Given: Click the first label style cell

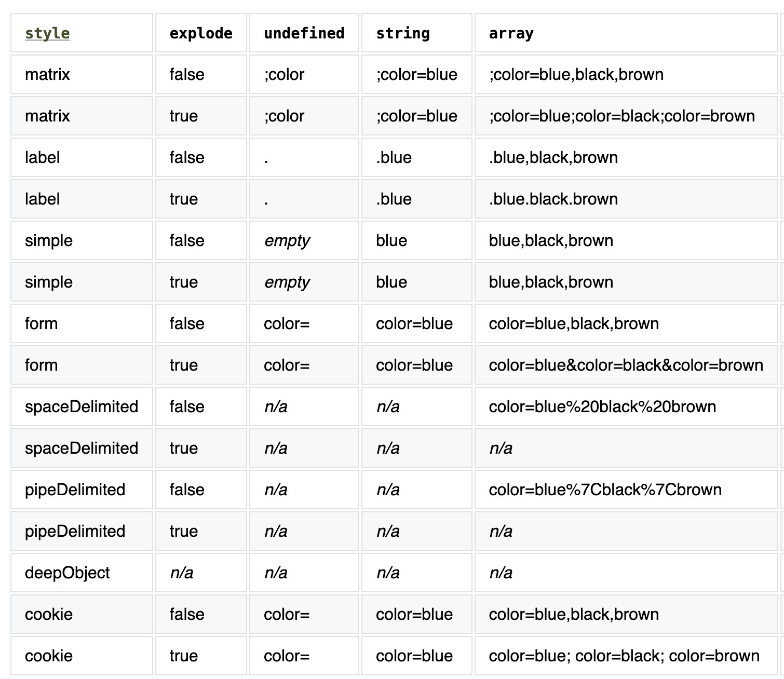Looking at the screenshot, I should click(x=42, y=157).
